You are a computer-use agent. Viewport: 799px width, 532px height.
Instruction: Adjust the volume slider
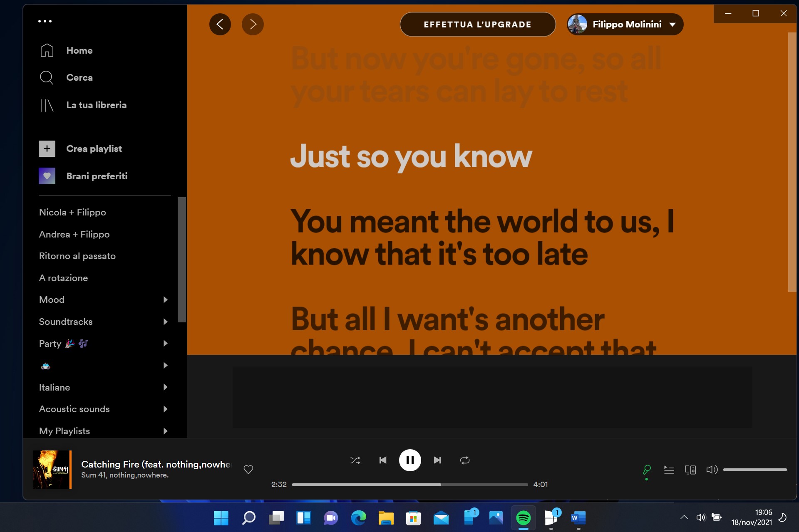(x=755, y=470)
